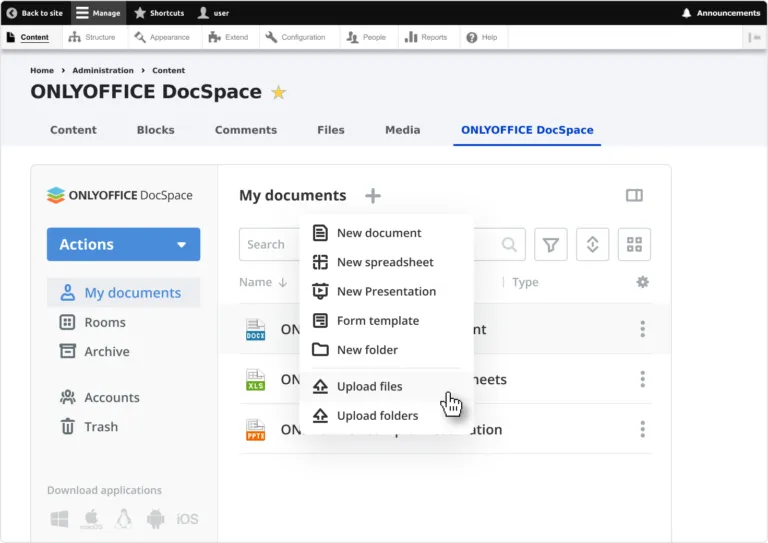
Task: Sort by the Name column header
Action: (263, 282)
